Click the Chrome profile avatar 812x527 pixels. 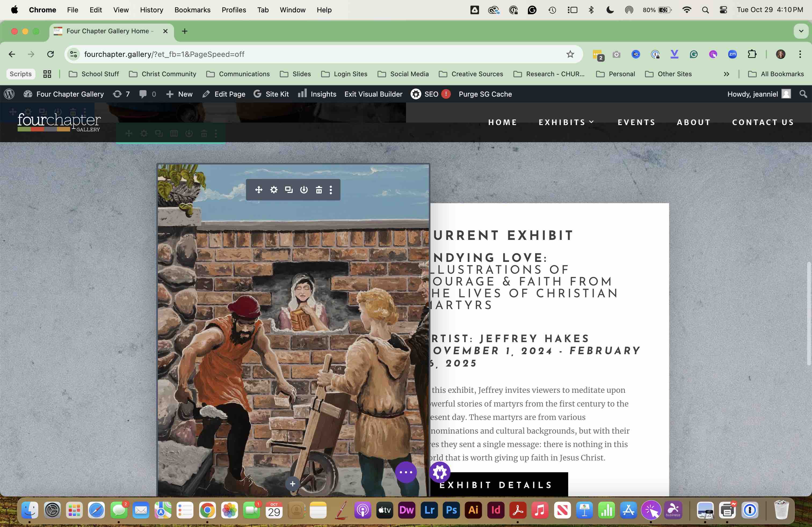781,54
